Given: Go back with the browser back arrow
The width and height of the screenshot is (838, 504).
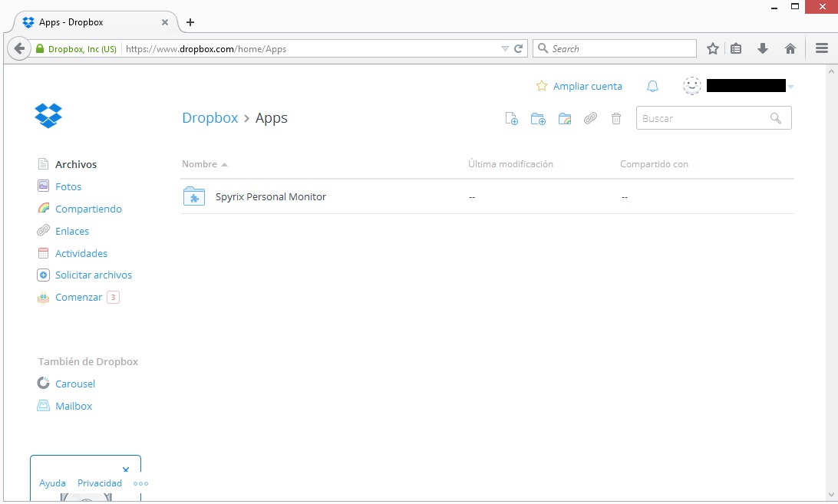Looking at the screenshot, I should 19,48.
